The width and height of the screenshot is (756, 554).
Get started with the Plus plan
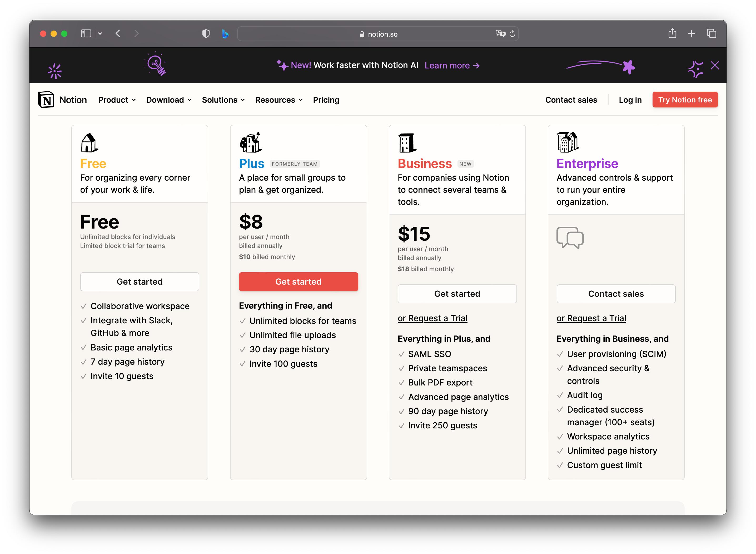click(x=299, y=282)
